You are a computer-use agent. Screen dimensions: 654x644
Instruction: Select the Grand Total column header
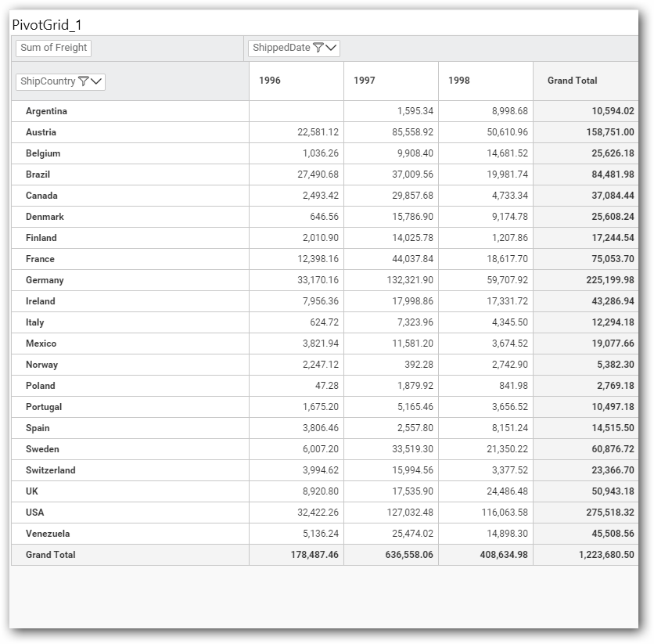tap(572, 81)
